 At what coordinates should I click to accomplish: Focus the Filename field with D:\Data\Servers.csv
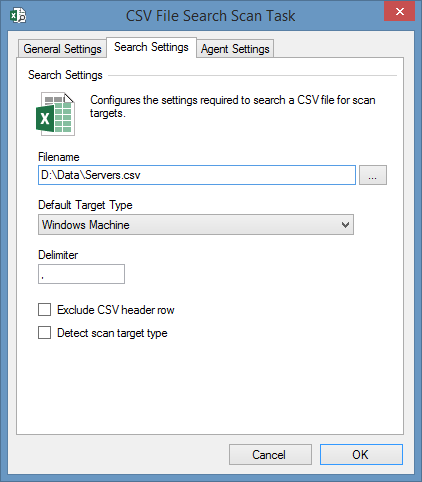point(197,175)
